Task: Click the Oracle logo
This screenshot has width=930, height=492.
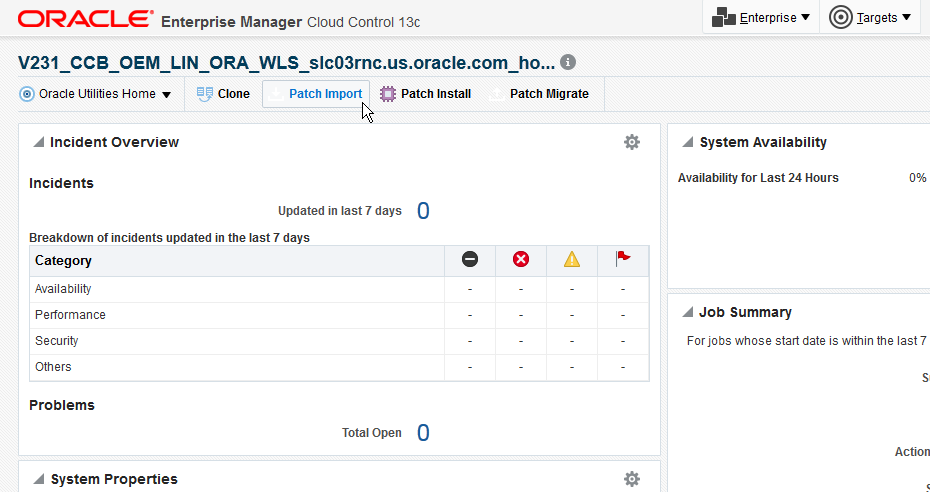Action: coord(85,19)
